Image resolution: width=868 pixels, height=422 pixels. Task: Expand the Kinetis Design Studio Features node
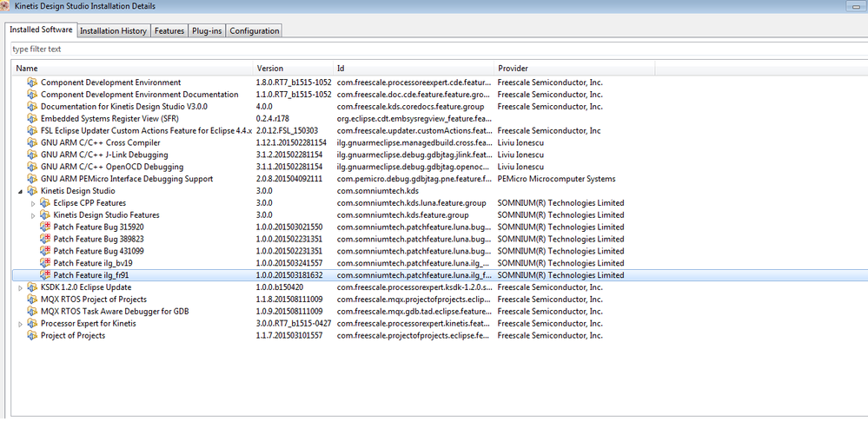(x=33, y=215)
